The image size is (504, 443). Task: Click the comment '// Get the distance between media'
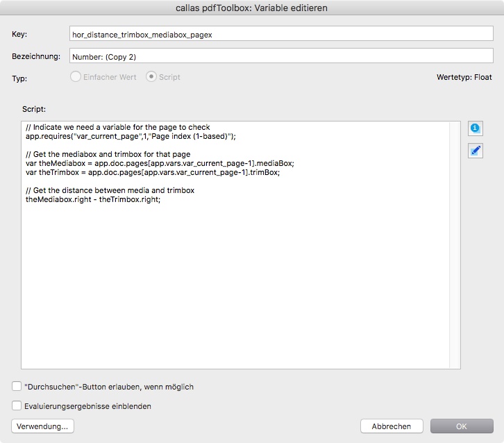110,190
